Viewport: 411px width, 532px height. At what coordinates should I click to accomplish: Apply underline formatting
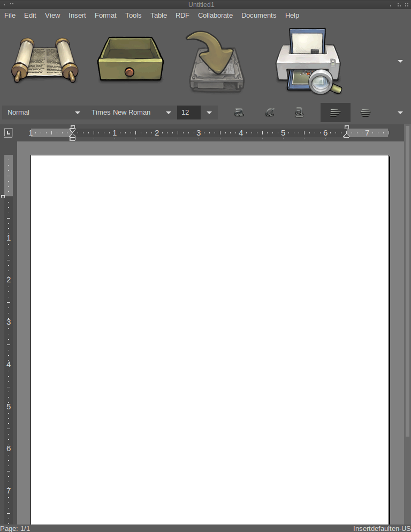(299, 113)
